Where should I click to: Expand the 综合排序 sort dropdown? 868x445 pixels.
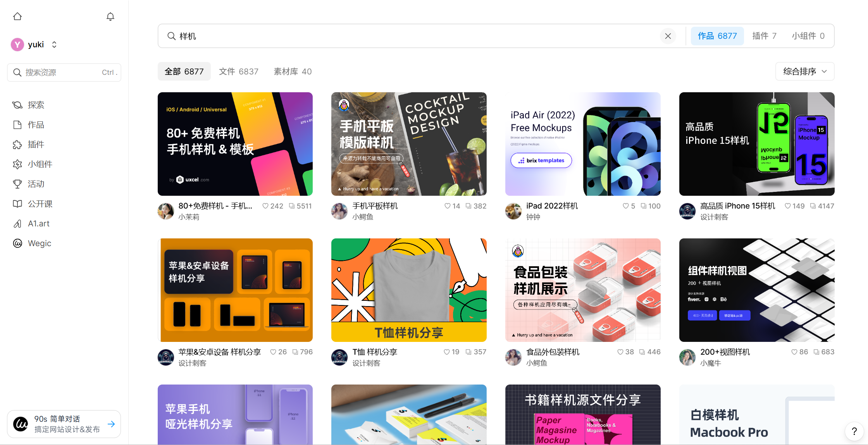pyautogui.click(x=804, y=71)
